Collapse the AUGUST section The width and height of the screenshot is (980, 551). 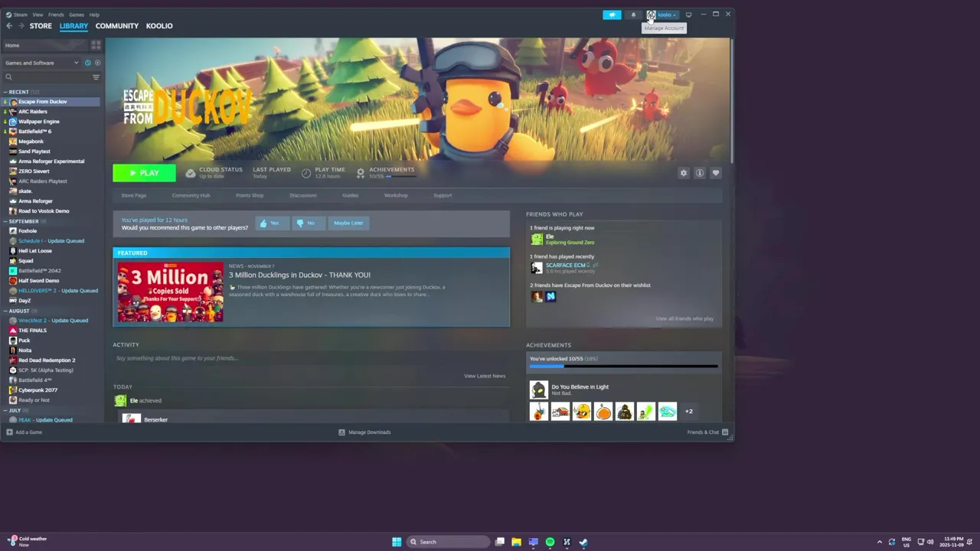click(5, 311)
